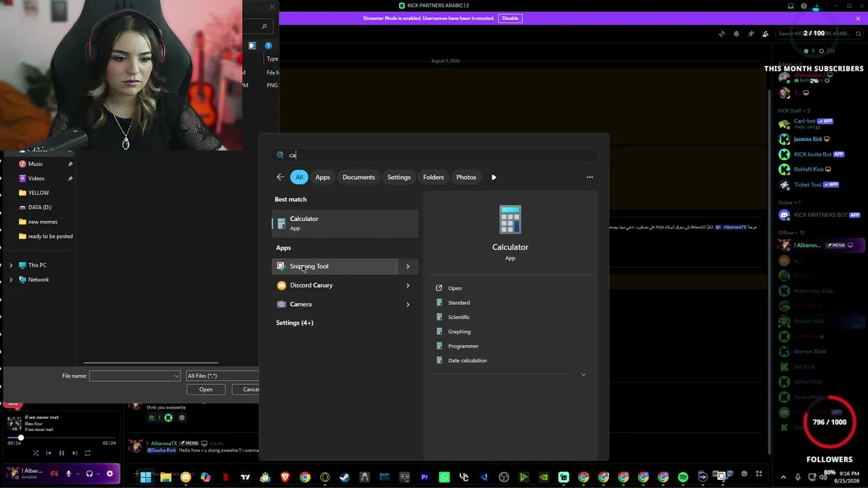The width and height of the screenshot is (868, 488).
Task: Open Calculator Date calculation mode
Action: (467, 361)
